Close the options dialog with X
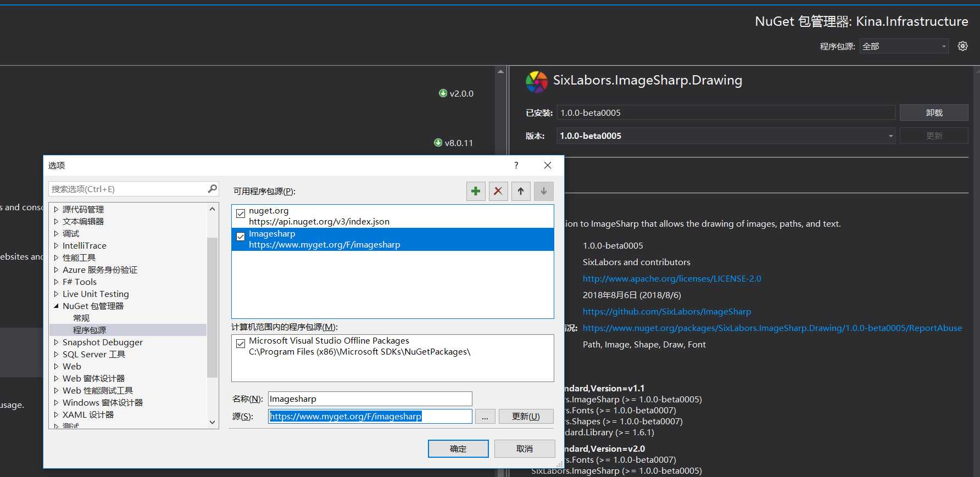 click(548, 165)
